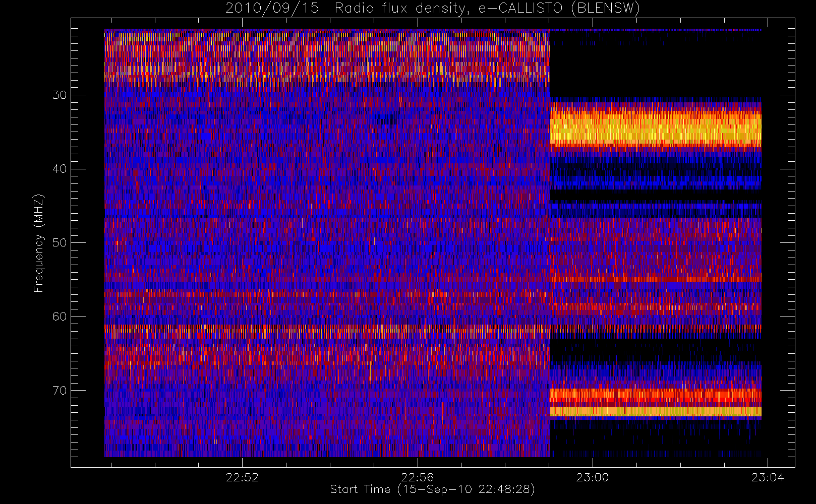
Task: Click the 50 frequency tick label
Action: [60, 242]
